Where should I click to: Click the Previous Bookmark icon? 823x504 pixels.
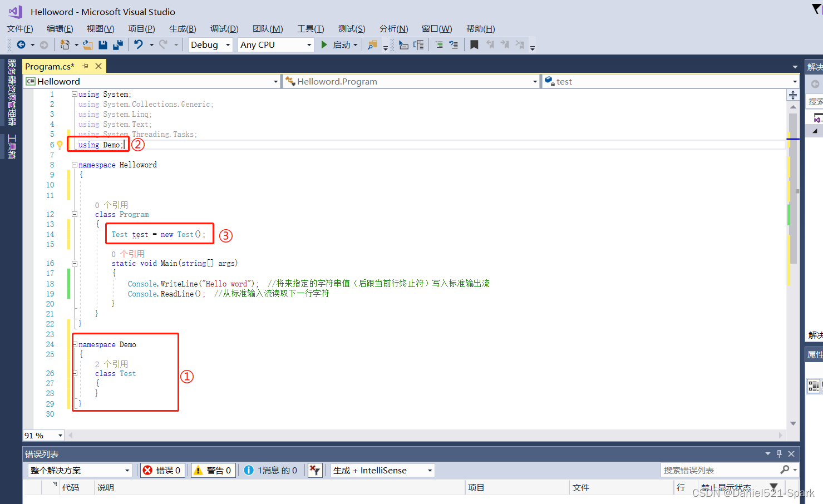pos(490,45)
